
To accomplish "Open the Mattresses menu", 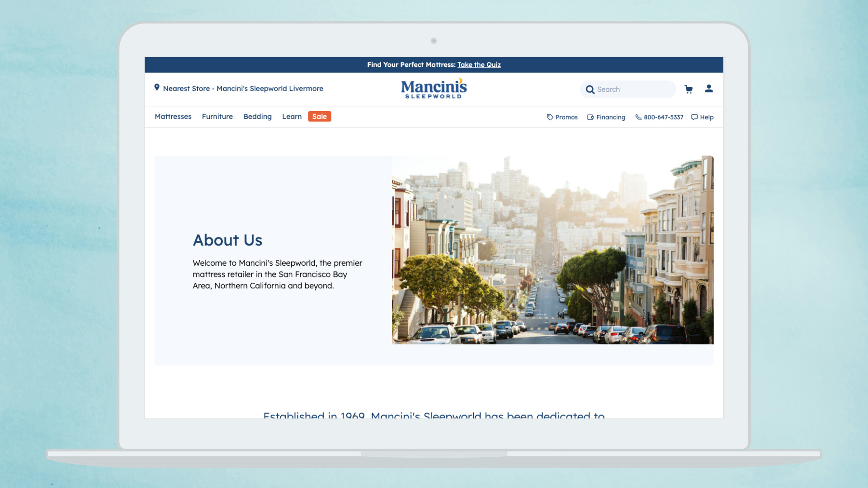I will coord(173,117).
